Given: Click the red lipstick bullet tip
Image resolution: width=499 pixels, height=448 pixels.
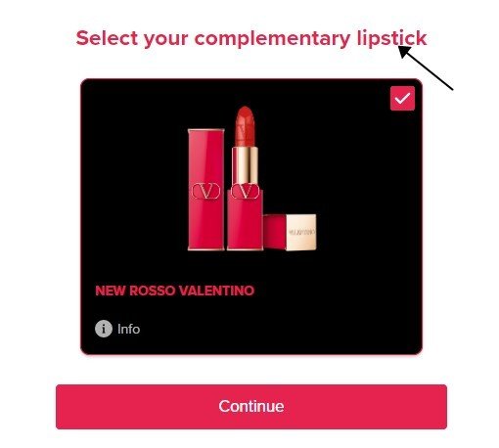Looking at the screenshot, I should tap(245, 126).
